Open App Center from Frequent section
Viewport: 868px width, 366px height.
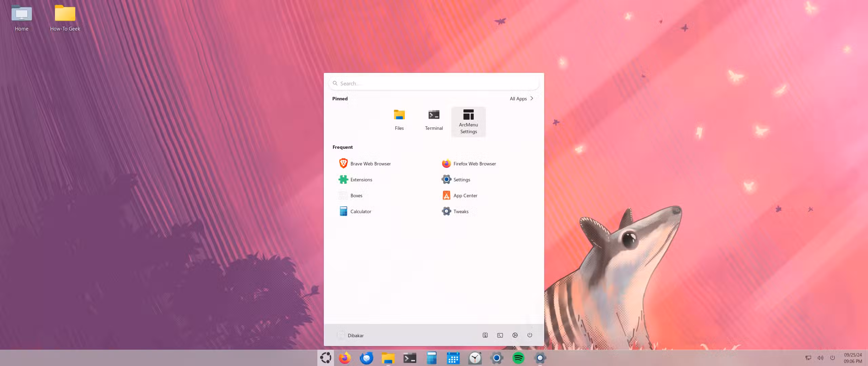tap(465, 195)
